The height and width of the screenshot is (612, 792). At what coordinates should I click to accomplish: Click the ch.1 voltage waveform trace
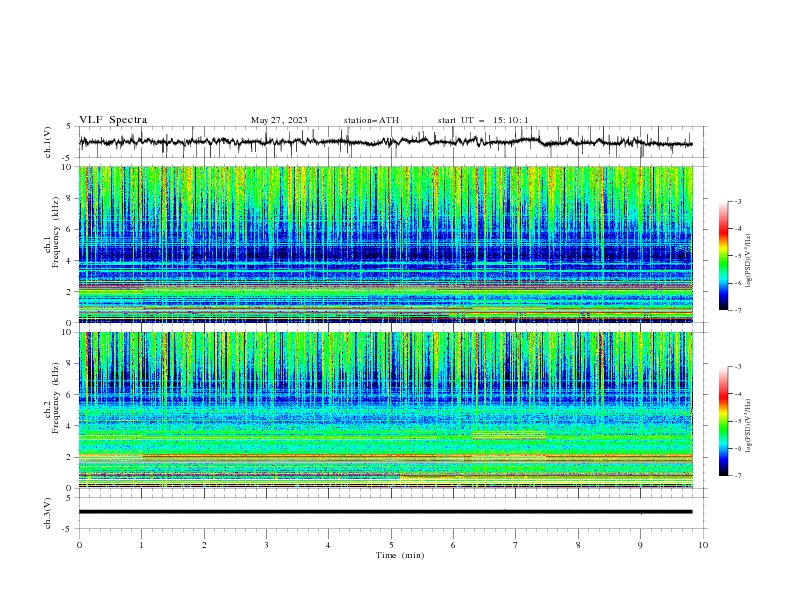(x=385, y=142)
